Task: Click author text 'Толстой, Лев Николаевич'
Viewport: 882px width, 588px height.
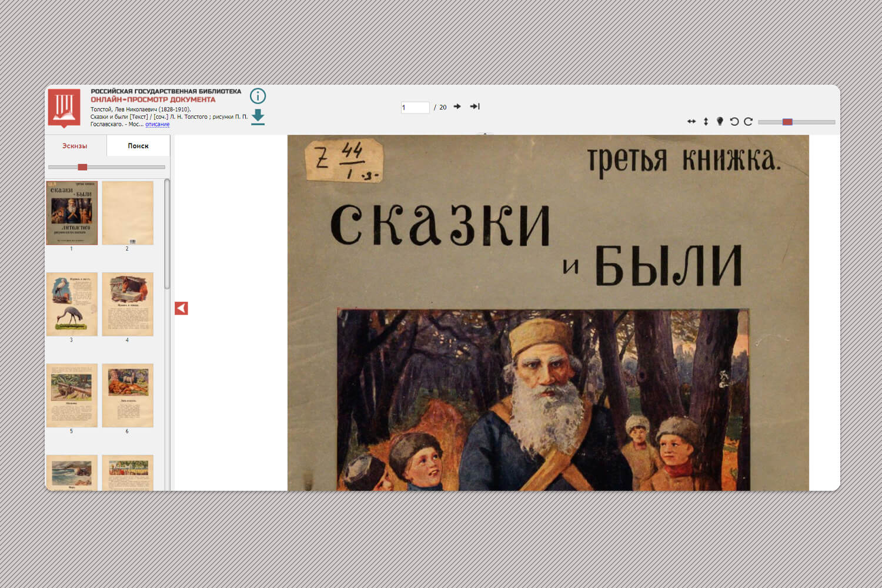Action: tap(123, 109)
